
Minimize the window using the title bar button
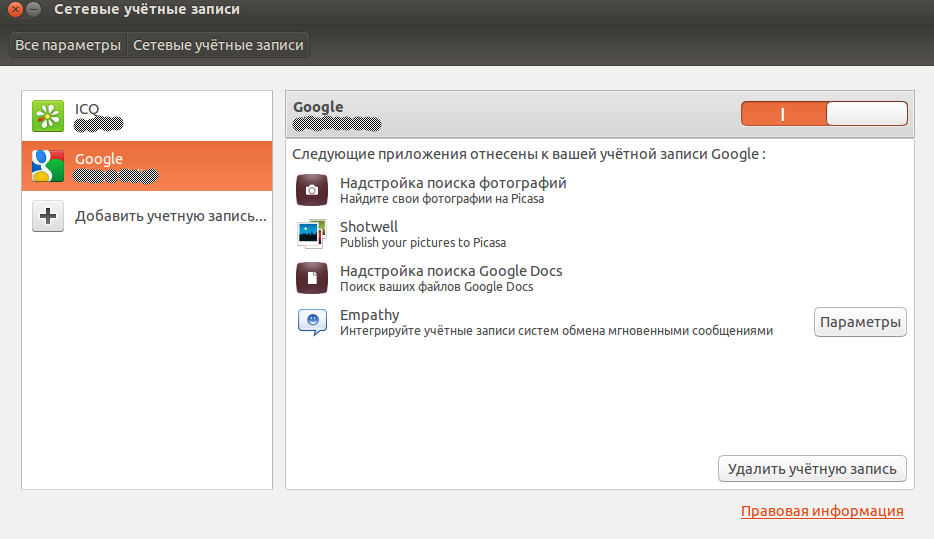34,10
